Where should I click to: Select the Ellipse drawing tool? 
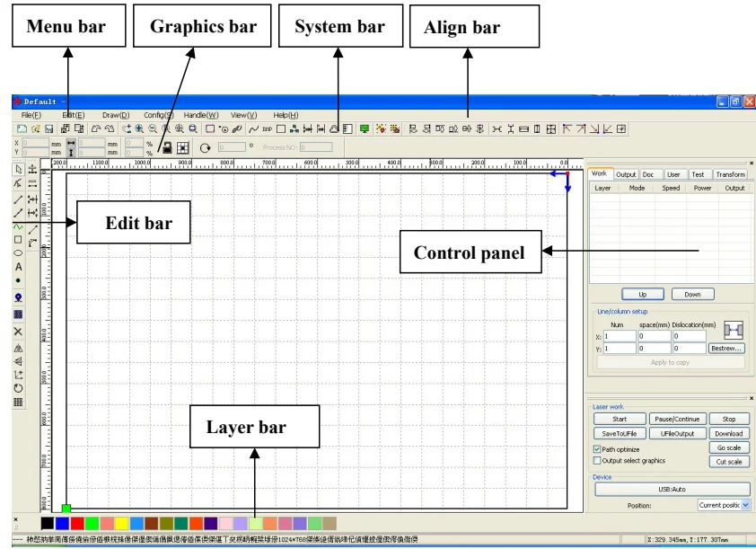[18, 252]
